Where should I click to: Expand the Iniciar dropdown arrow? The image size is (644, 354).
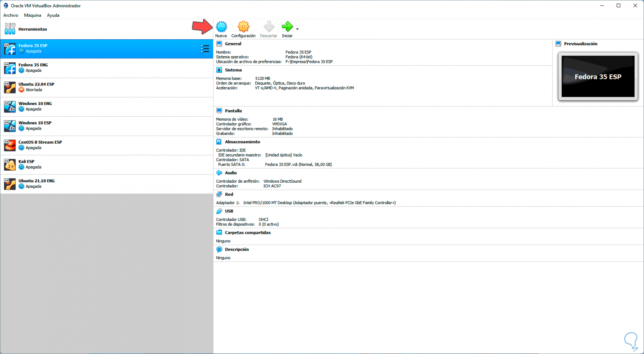[x=297, y=29]
